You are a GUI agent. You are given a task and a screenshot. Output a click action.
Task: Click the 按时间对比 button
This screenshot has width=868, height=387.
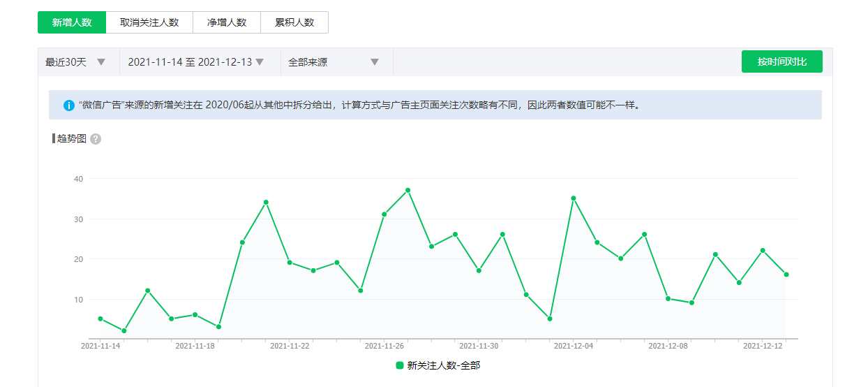click(x=781, y=61)
